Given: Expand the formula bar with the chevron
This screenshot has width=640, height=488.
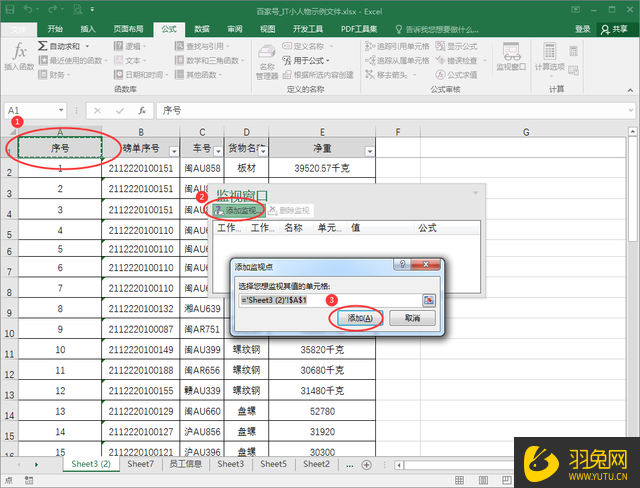Looking at the screenshot, I should point(631,110).
